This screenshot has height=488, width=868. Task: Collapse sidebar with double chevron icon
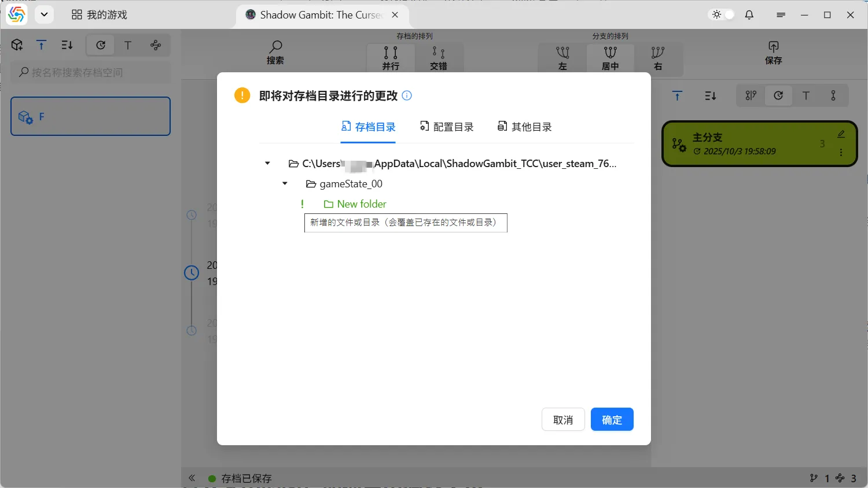(192, 478)
